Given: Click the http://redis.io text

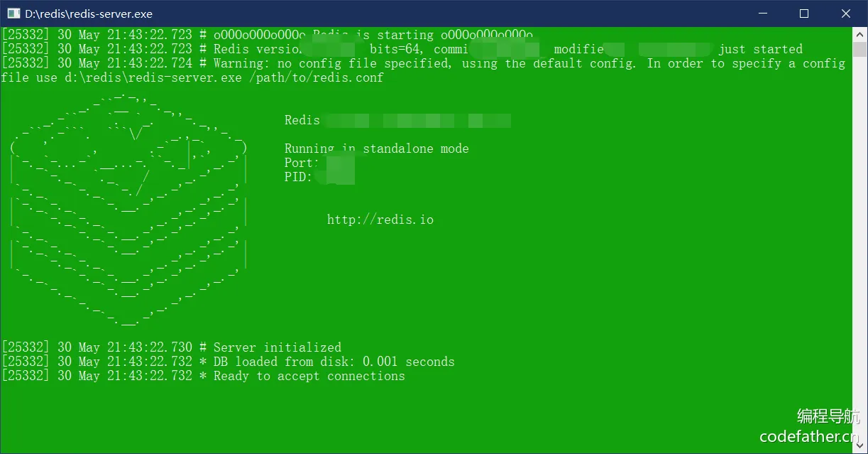Looking at the screenshot, I should click(x=380, y=220).
